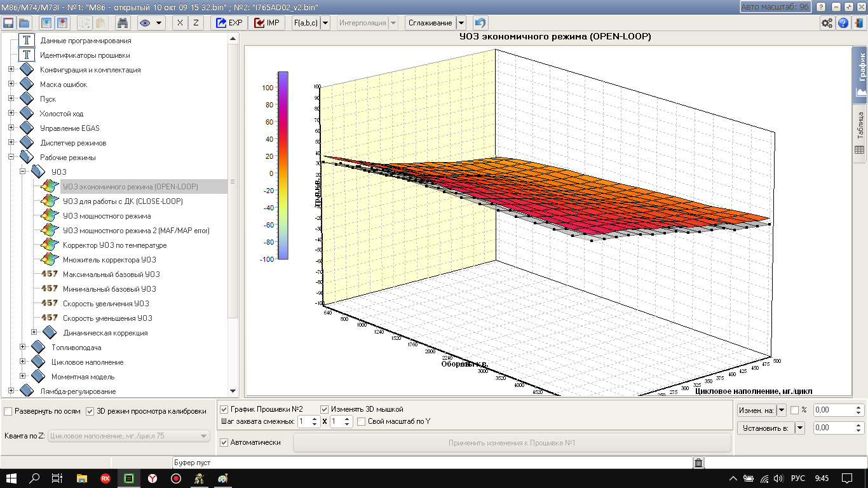
Task: Open File Explorer from the taskbar
Action: [81, 478]
